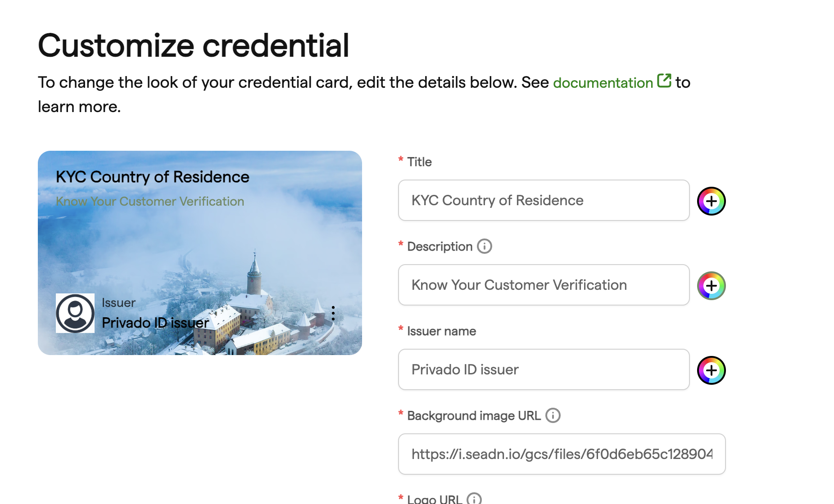Focus the Description input field

click(x=544, y=285)
